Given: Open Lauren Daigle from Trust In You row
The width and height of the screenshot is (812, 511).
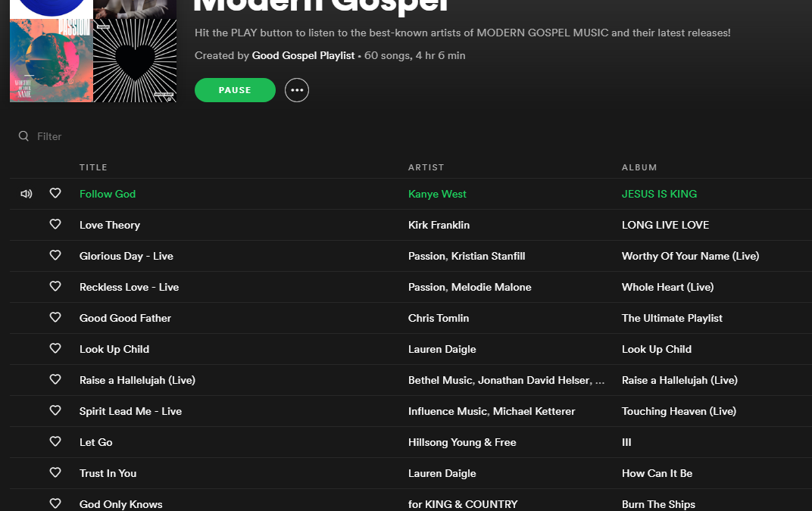Looking at the screenshot, I should click(x=442, y=473).
